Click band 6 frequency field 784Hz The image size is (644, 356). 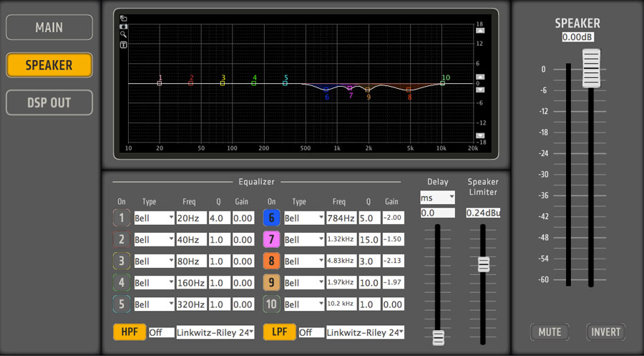pos(342,218)
